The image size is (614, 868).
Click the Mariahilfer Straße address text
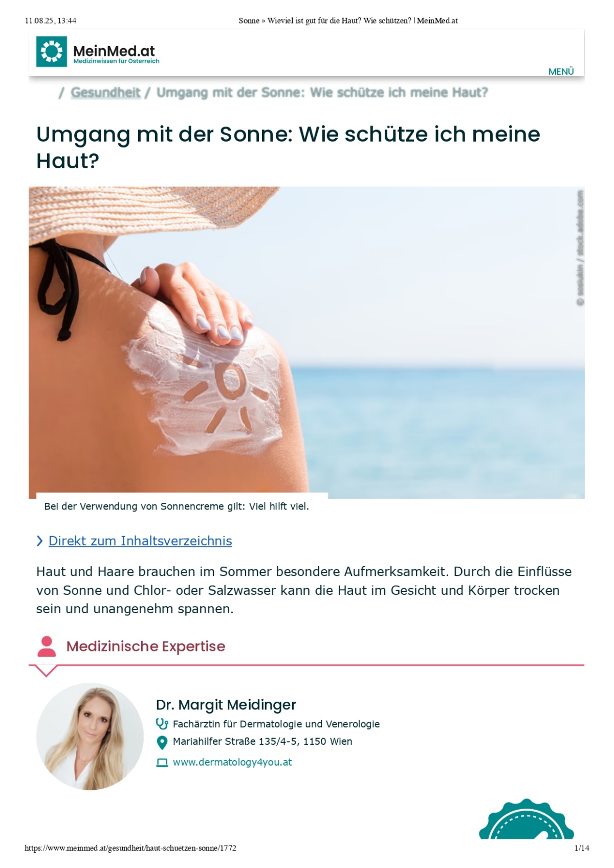(262, 742)
